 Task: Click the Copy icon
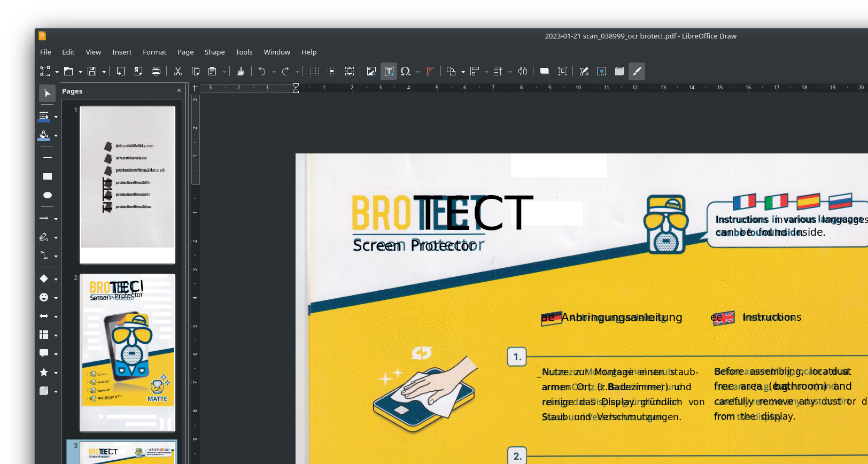[x=196, y=71]
